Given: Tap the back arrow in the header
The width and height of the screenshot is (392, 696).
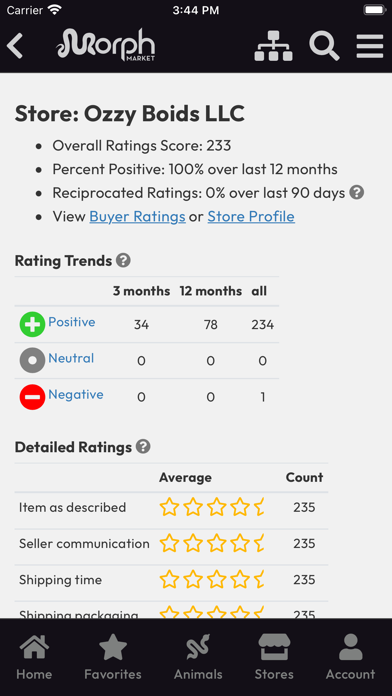Looking at the screenshot, I should point(15,45).
